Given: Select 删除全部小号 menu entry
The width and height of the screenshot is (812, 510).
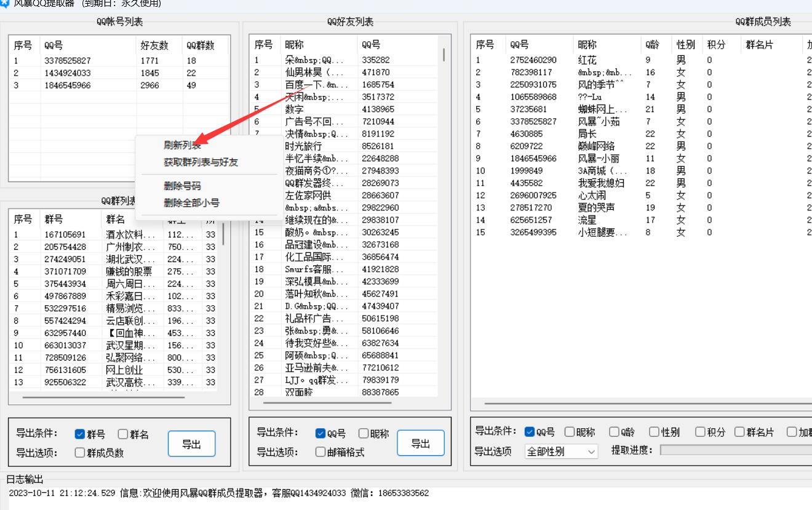Looking at the screenshot, I should tap(191, 203).
